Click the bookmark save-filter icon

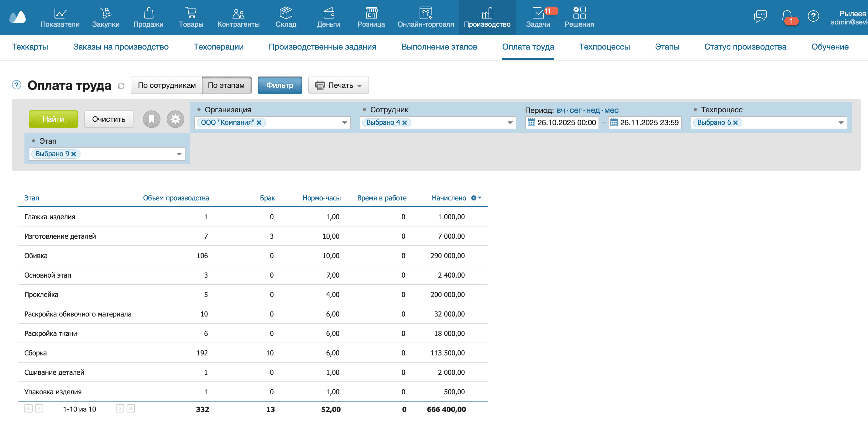click(151, 119)
